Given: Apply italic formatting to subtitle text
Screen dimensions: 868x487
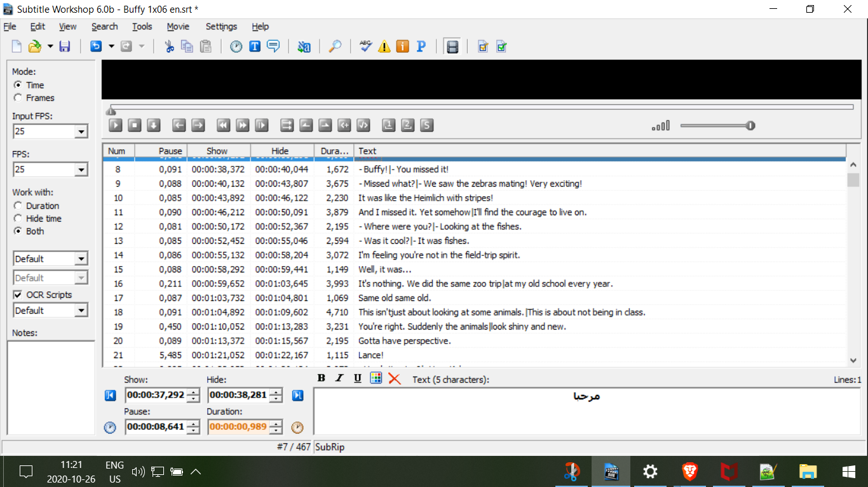Looking at the screenshot, I should 339,378.
